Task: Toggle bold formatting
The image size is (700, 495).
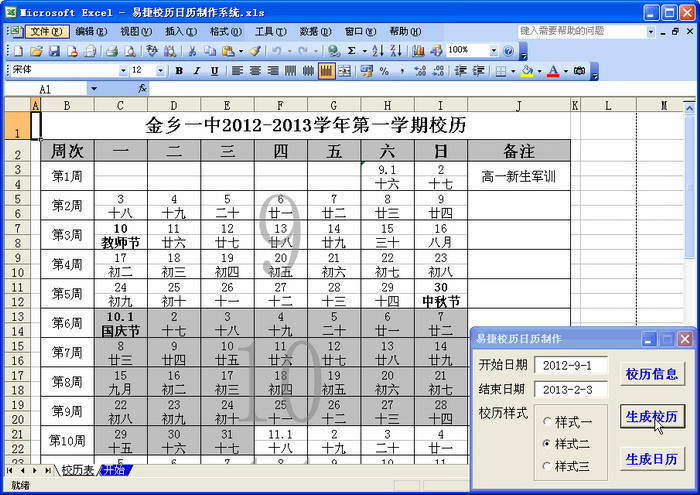Action: tap(179, 71)
